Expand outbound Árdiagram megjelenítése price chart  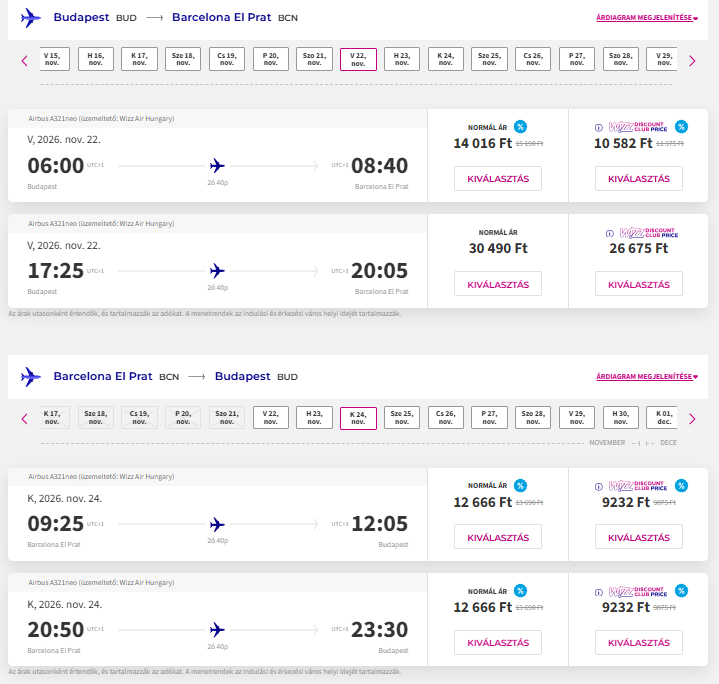pyautogui.click(x=647, y=17)
